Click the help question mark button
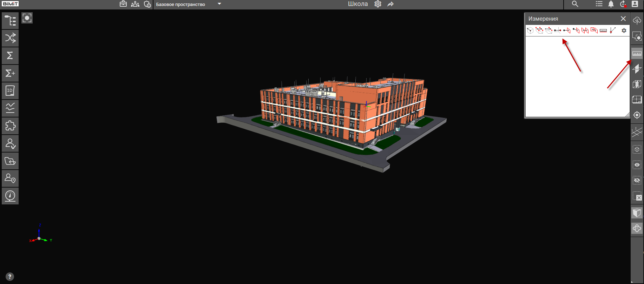Screen dimensions: 644x284 pyautogui.click(x=10, y=277)
